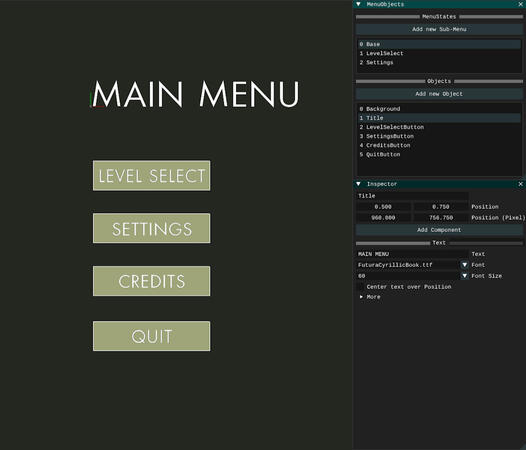The image size is (526, 450).
Task: Click the MAIN MENU title text
Action: point(195,94)
